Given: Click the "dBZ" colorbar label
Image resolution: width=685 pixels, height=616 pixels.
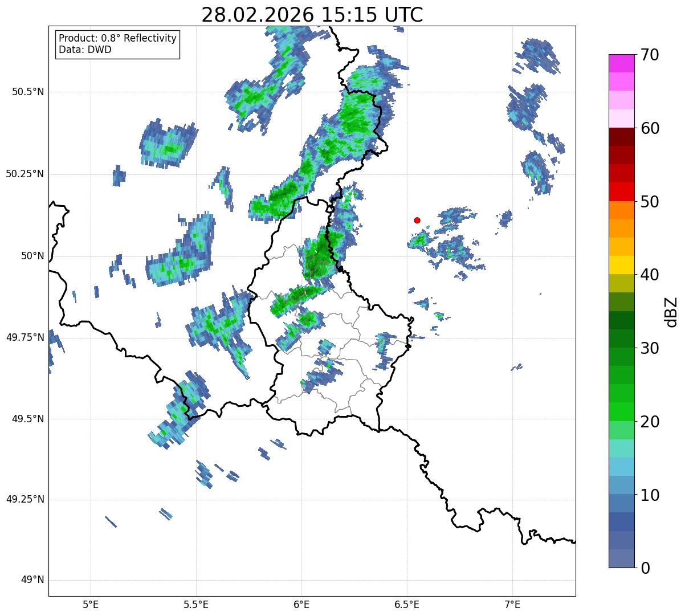Looking at the screenshot, I should pos(671,311).
